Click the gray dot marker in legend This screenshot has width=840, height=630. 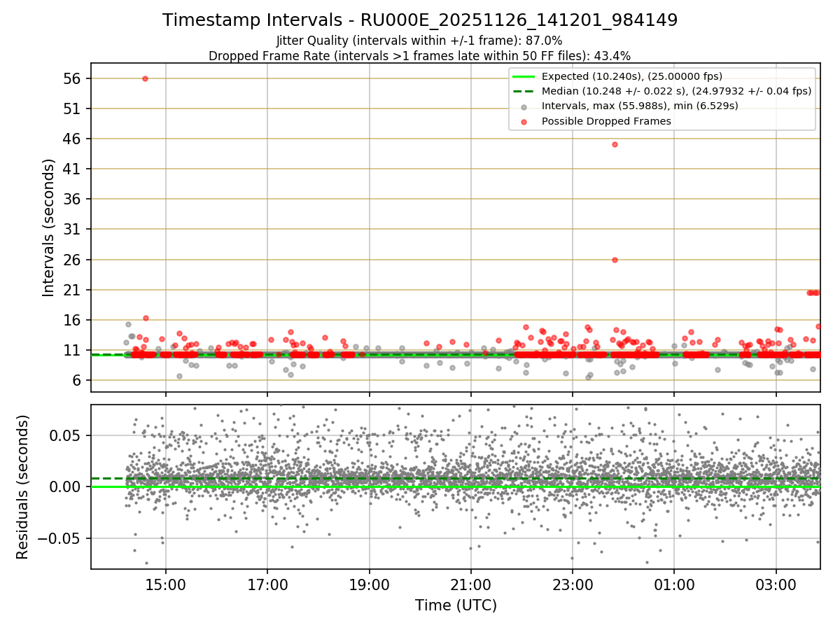click(x=524, y=106)
